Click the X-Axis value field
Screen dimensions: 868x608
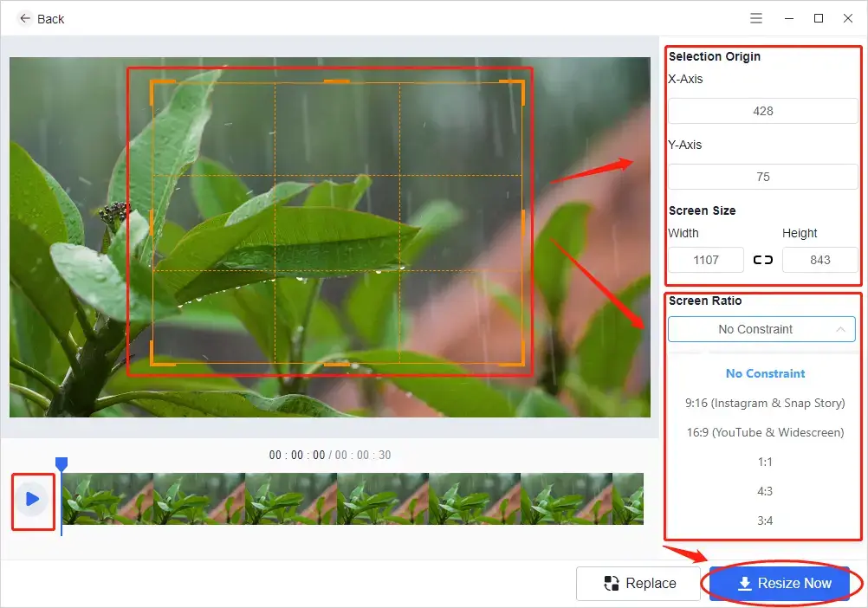762,110
